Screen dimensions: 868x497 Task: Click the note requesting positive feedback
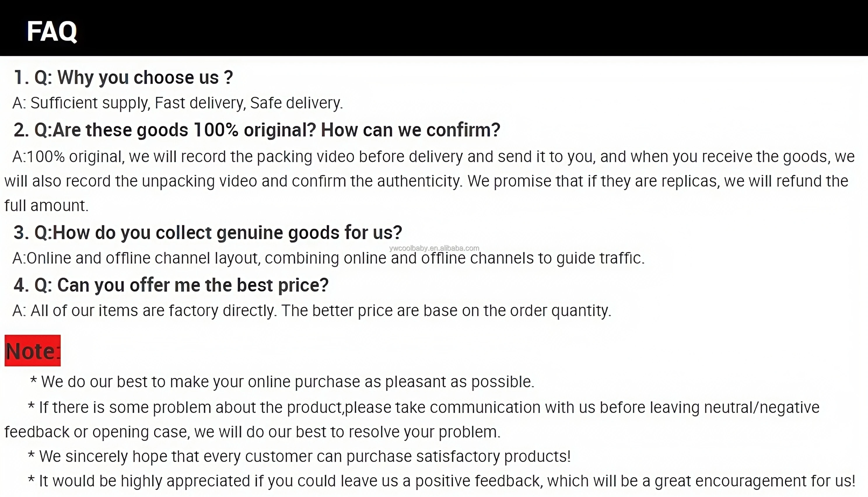442,481
